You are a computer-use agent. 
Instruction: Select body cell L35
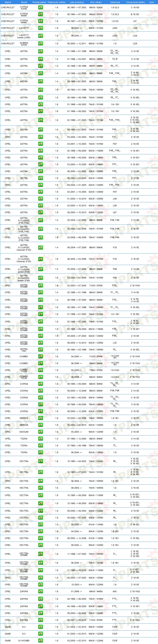[115, 343]
